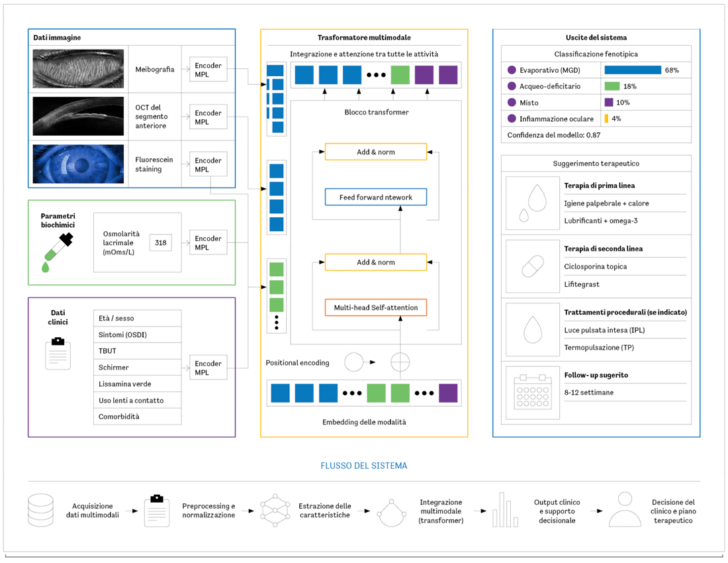The height and width of the screenshot is (563, 728).
Task: Click the Meibografia eye image thumbnail
Action: pyautogui.click(x=79, y=69)
